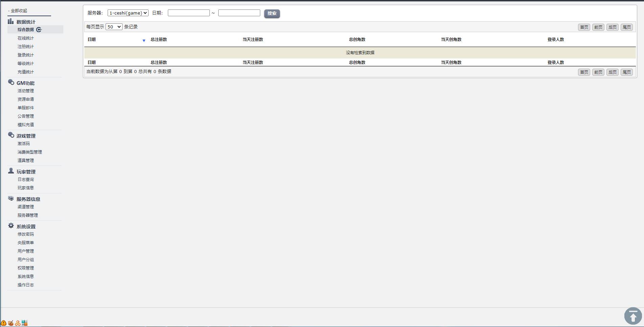
Task: Click the bar chart icon beside 数据统计
Action: (x=11, y=21)
